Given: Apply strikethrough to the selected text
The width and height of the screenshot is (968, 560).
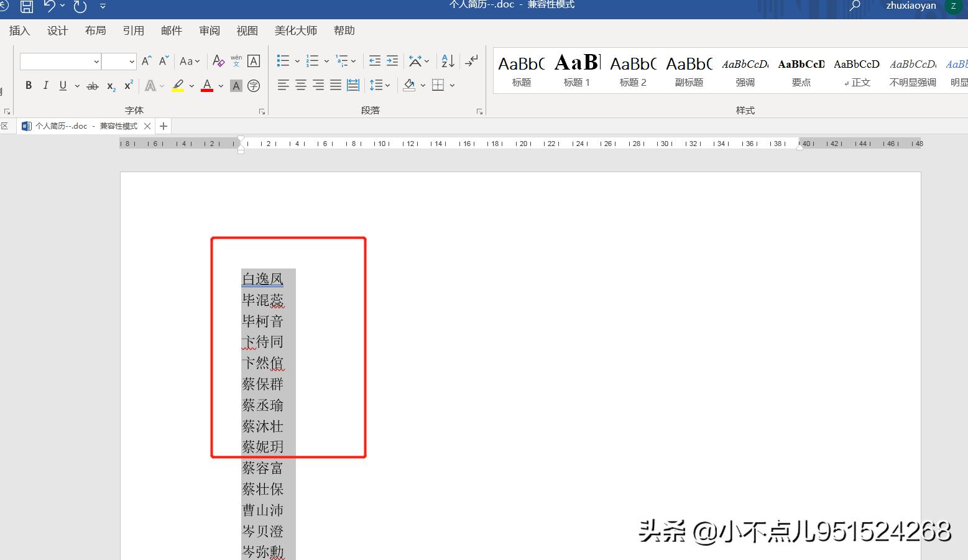Looking at the screenshot, I should tap(92, 85).
